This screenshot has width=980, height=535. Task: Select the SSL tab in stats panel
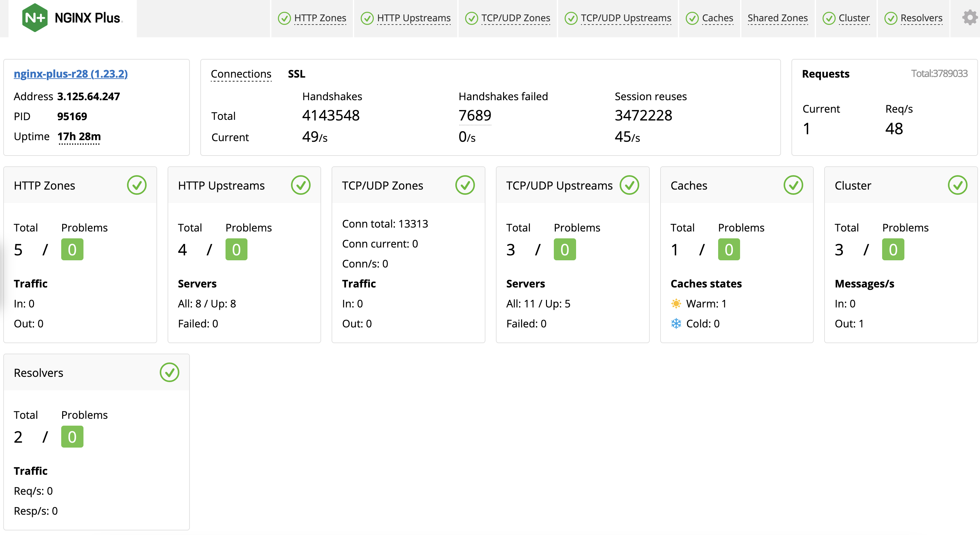click(296, 74)
